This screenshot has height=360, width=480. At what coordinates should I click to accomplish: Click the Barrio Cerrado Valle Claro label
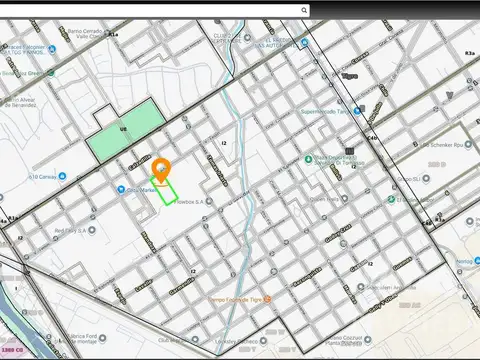point(85,34)
